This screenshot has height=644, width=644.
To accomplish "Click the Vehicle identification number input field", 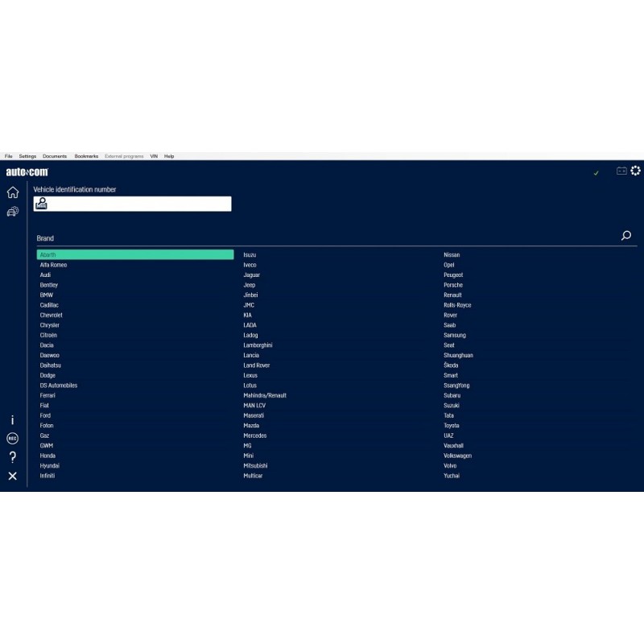I will pyautogui.click(x=138, y=204).
